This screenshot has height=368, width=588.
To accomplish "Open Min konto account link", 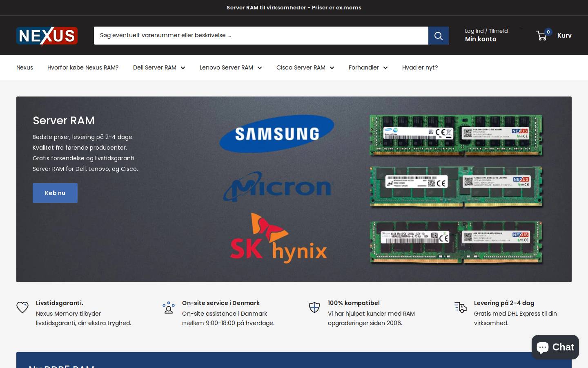I will point(481,39).
